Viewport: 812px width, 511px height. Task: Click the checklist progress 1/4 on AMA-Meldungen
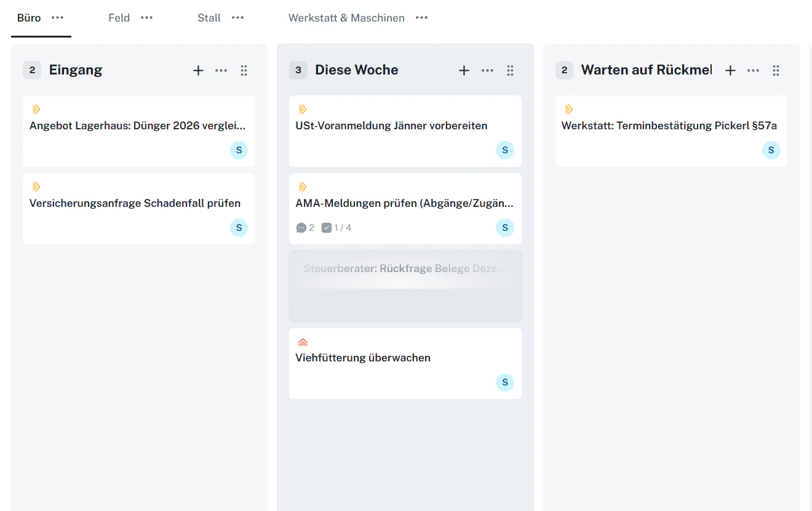pos(337,227)
